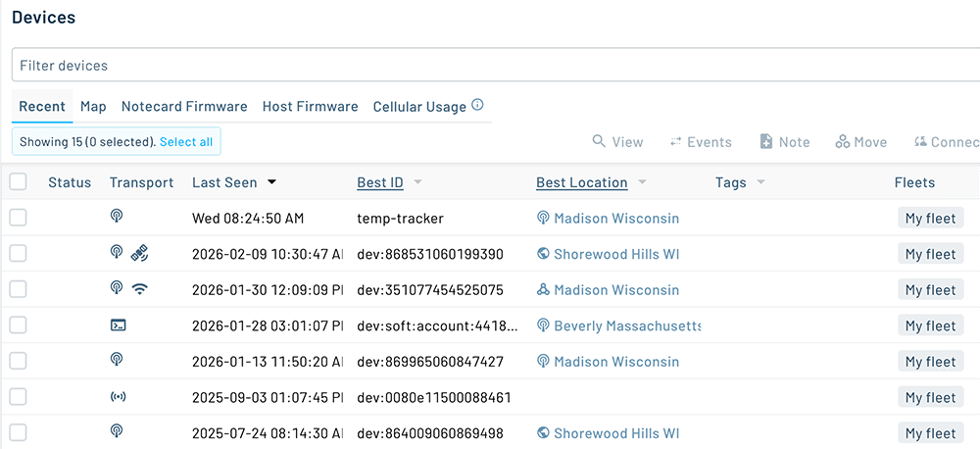
Task: Click the Cellular Usage info icon
Action: [477, 105]
